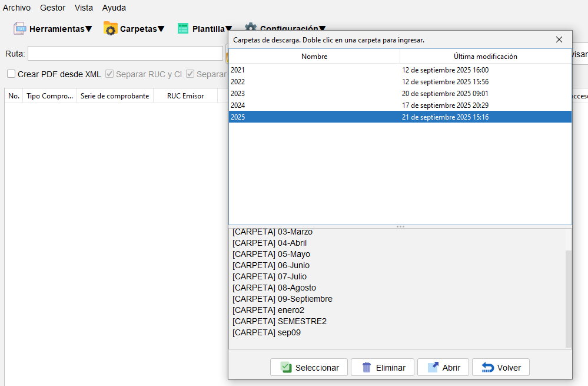
Task: Sort by Última modificación column header
Action: click(x=485, y=57)
